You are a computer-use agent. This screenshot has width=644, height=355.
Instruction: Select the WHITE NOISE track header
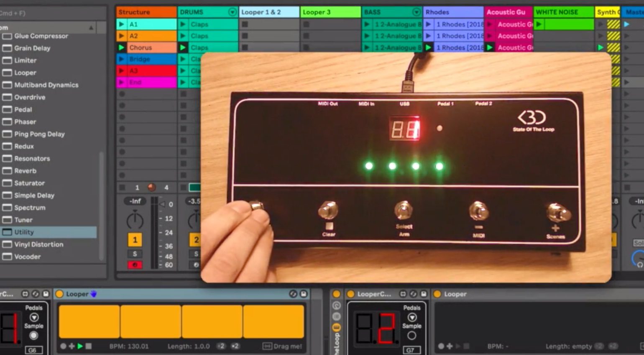pyautogui.click(x=563, y=12)
